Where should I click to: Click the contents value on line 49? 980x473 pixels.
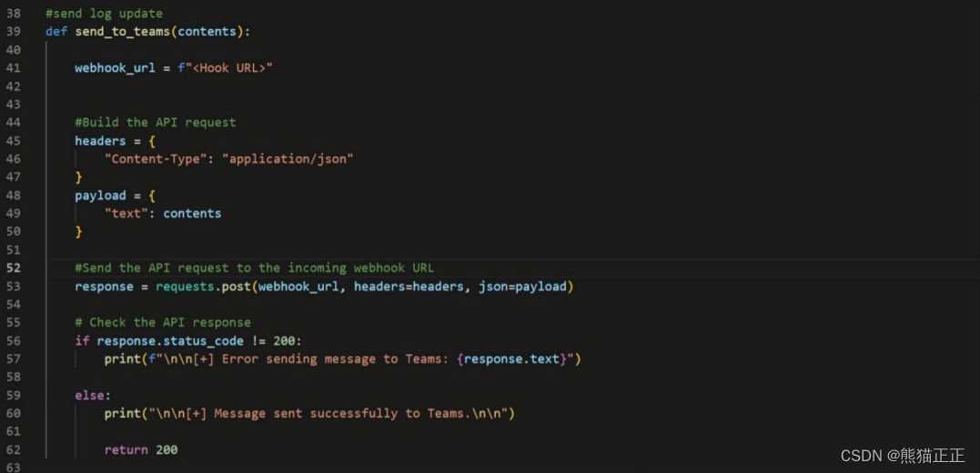(x=192, y=214)
